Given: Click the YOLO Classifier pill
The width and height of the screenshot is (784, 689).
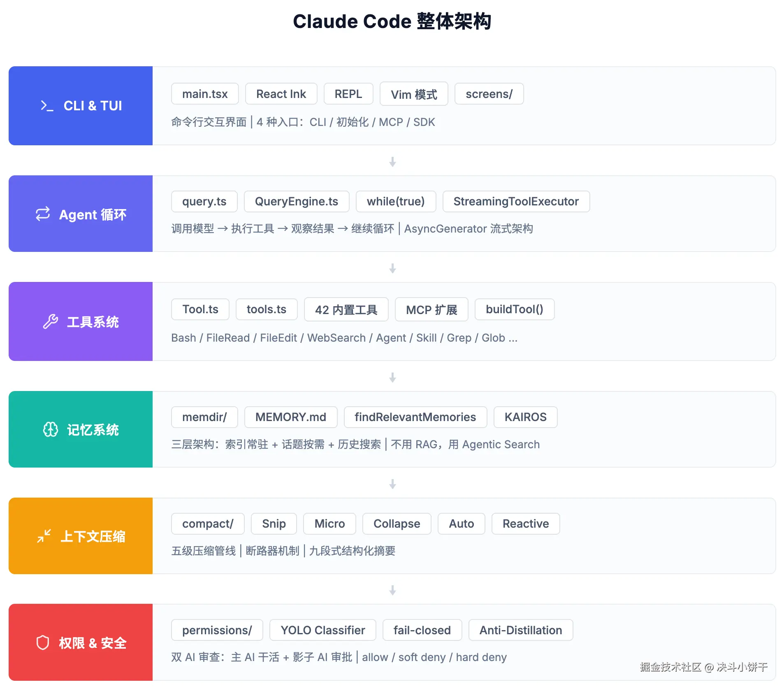Looking at the screenshot, I should point(322,630).
